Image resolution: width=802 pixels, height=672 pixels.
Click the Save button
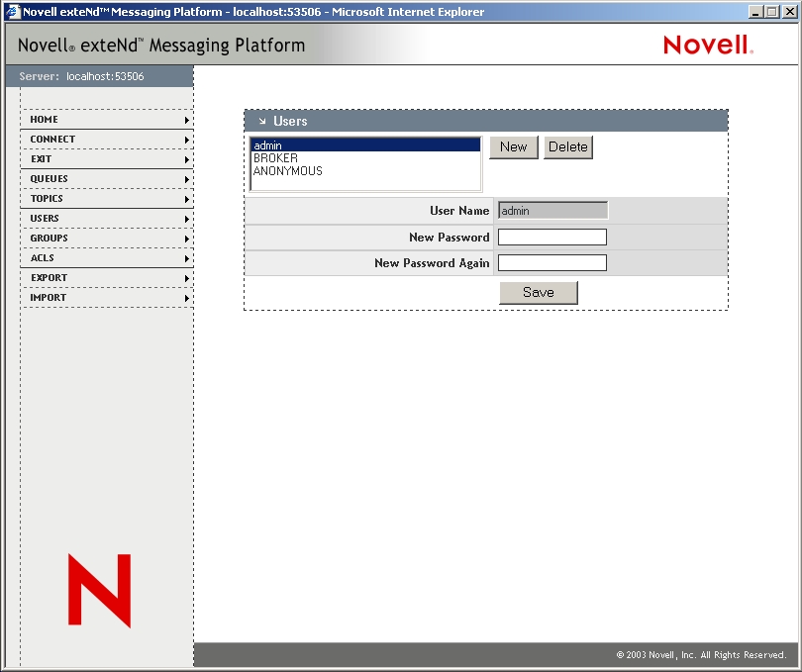(x=539, y=293)
